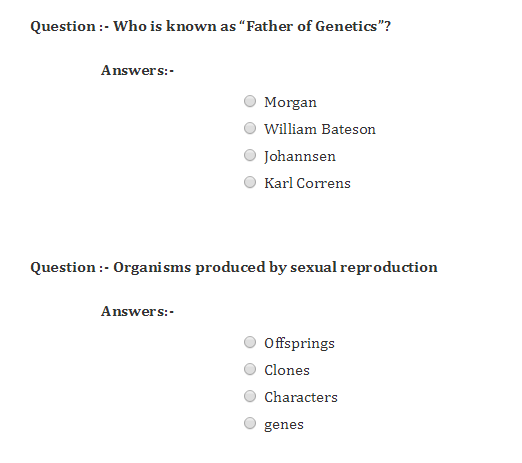Click the Father of Genetics question heading
Viewport: 522px width, 463px height.
coord(210,26)
